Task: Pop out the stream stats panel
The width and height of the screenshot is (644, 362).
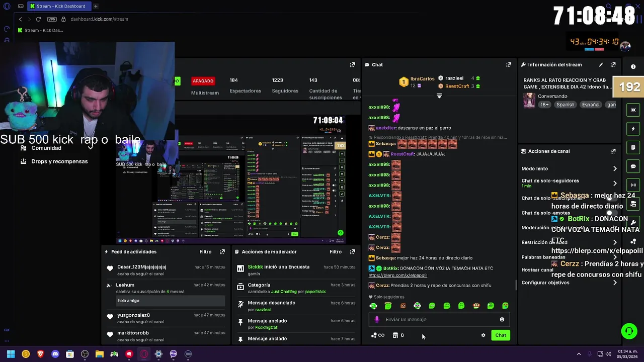Action: point(352,65)
